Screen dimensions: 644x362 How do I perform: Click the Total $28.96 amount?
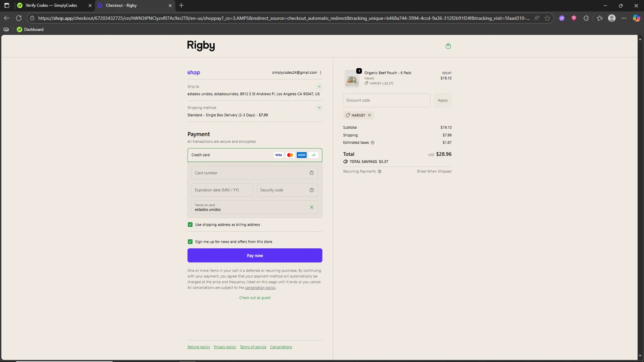pyautogui.click(x=444, y=154)
